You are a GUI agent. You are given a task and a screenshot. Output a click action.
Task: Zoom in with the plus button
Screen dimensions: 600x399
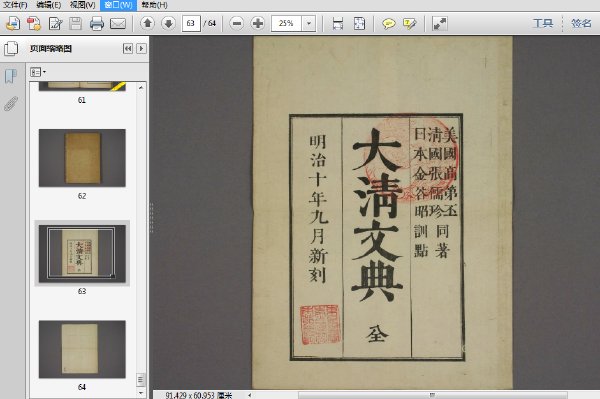(x=258, y=23)
